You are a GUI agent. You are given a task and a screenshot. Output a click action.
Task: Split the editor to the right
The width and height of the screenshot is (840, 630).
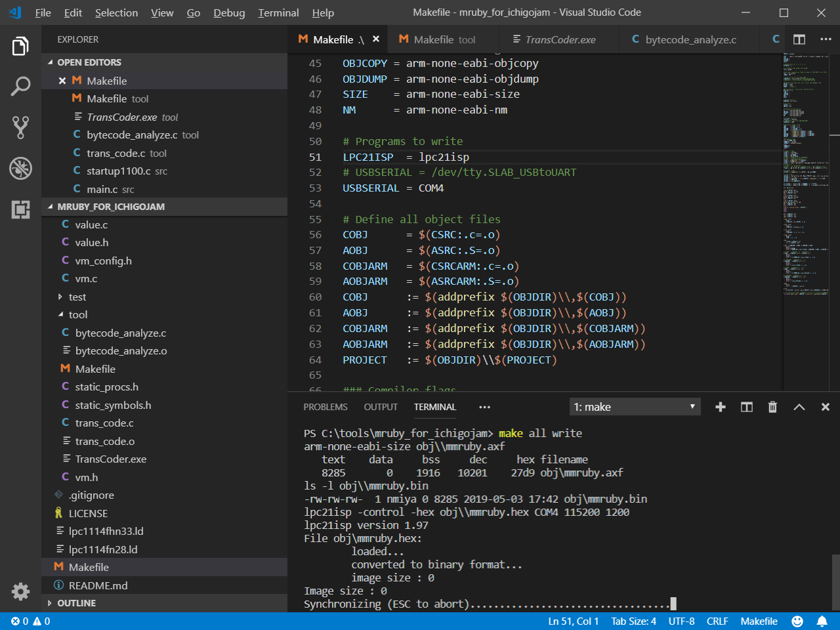click(x=799, y=39)
